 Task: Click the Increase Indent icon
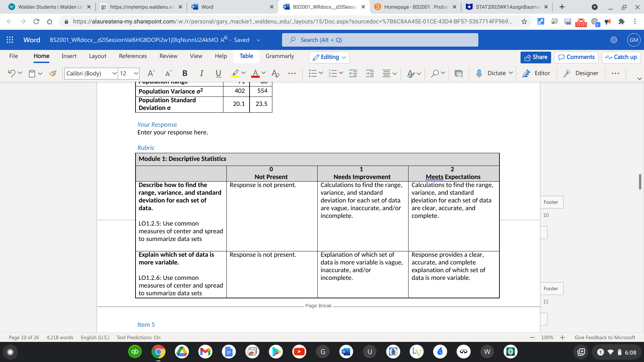tap(370, 73)
